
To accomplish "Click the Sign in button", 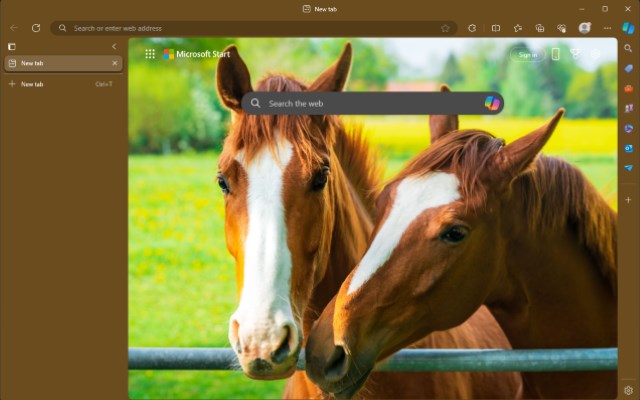I will pyautogui.click(x=528, y=55).
